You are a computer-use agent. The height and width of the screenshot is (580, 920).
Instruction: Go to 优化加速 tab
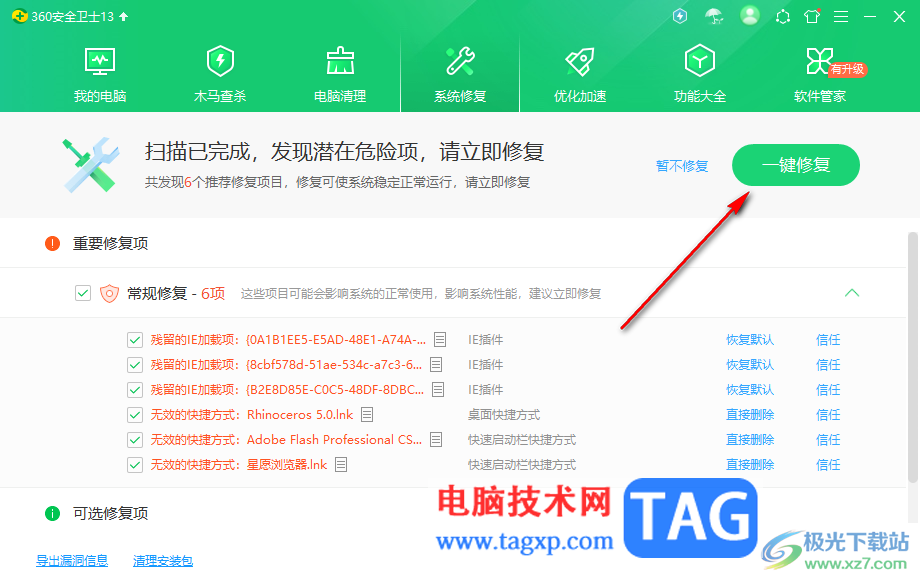[580, 74]
